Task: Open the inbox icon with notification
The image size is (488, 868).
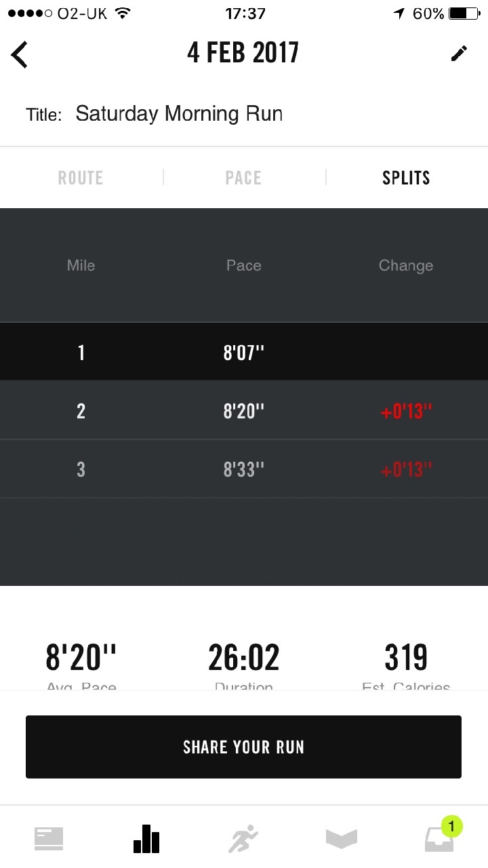Action: 438,841
